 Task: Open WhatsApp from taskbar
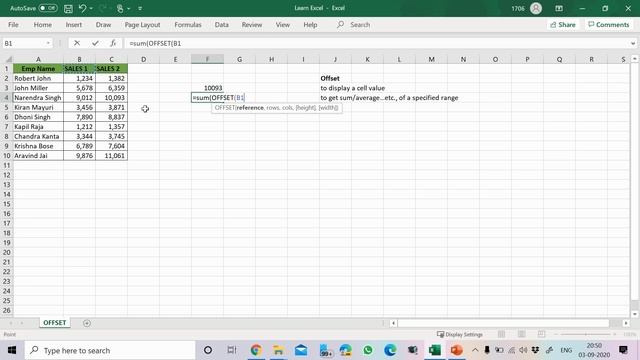[x=368, y=350]
